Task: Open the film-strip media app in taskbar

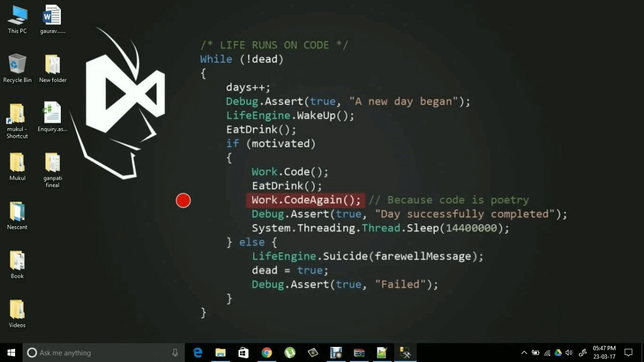Action: (336, 352)
